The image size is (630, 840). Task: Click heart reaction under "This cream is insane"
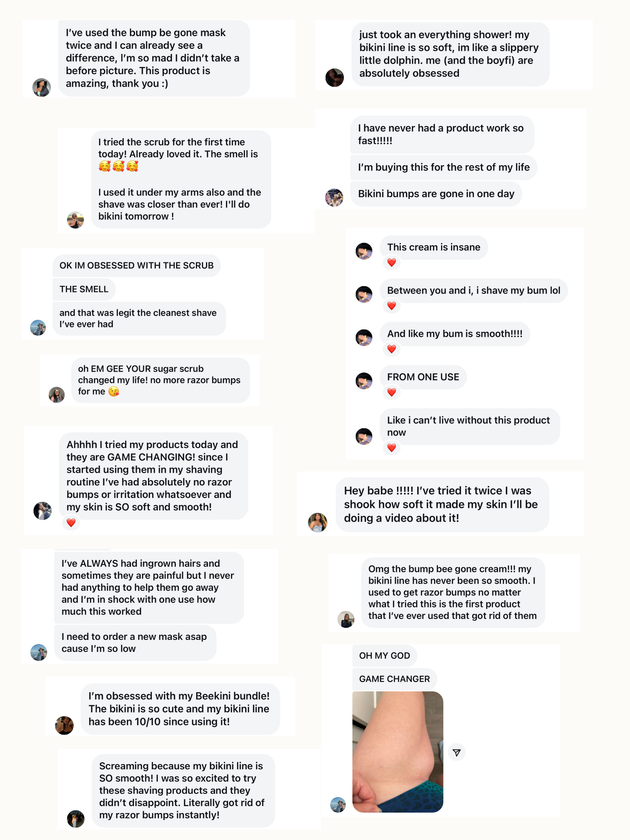pos(392,262)
